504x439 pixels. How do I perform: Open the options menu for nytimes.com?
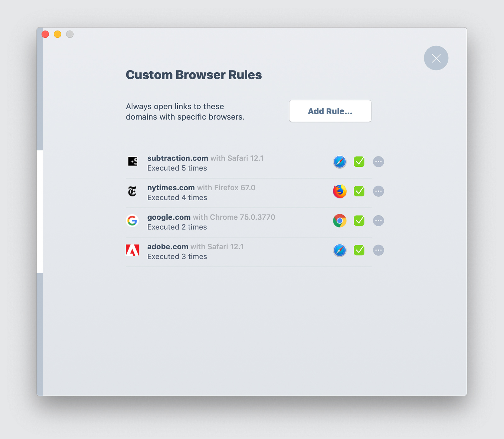(x=378, y=191)
